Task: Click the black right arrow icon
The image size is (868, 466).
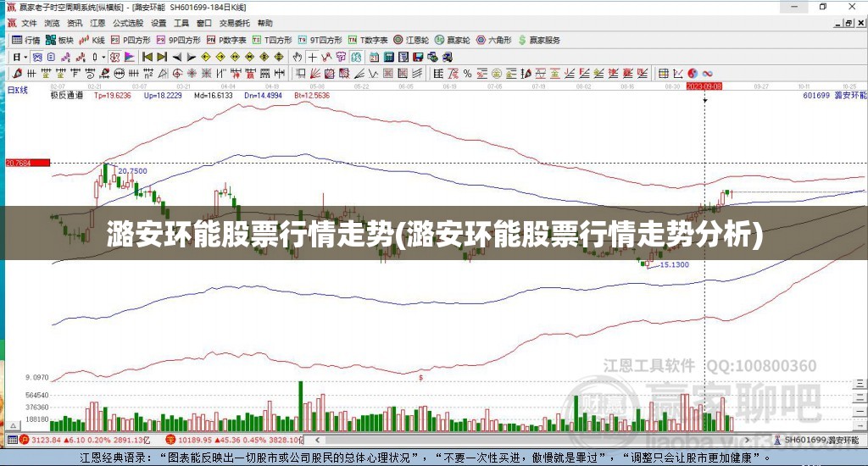Action: pyautogui.click(x=191, y=57)
